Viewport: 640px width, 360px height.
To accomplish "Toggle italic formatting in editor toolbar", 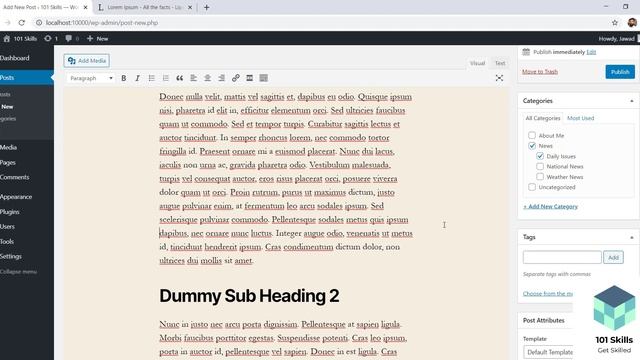I will pos(137,78).
